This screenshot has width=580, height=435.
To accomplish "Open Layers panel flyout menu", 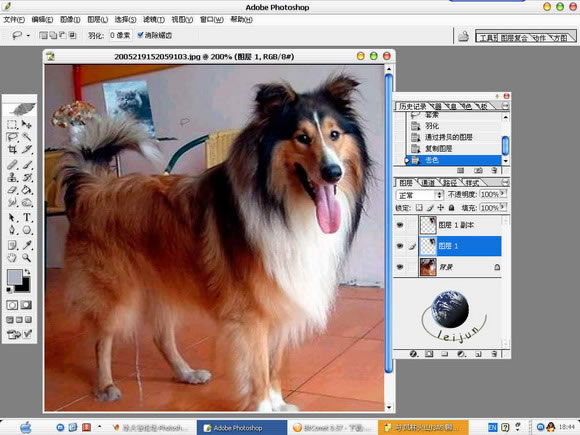I will tap(505, 182).
